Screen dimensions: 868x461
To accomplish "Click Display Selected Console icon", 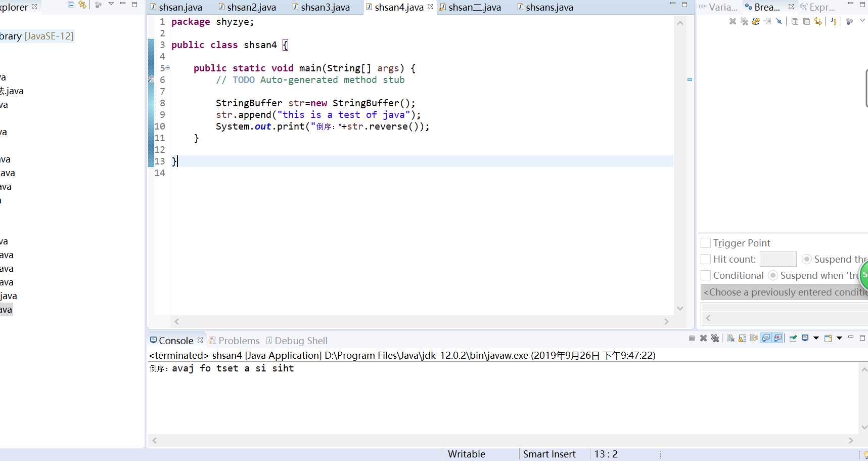I will tap(805, 338).
